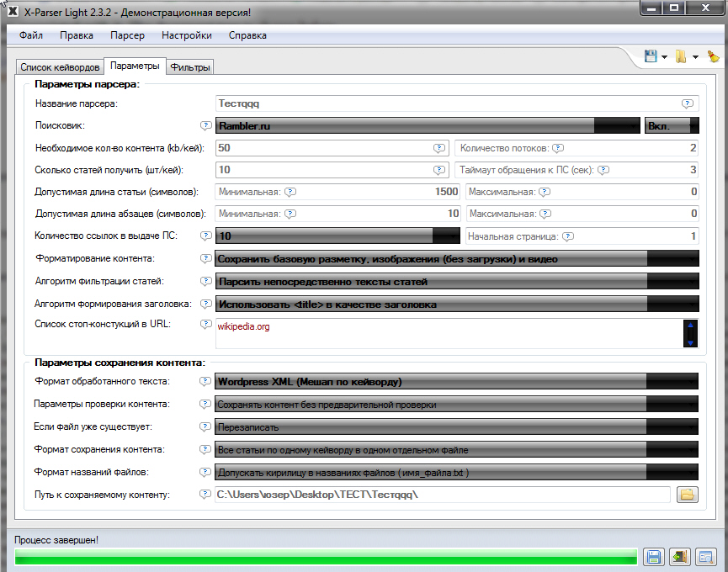Click the green progress bar
Image resolution: width=728 pixels, height=572 pixels.
coord(326,557)
